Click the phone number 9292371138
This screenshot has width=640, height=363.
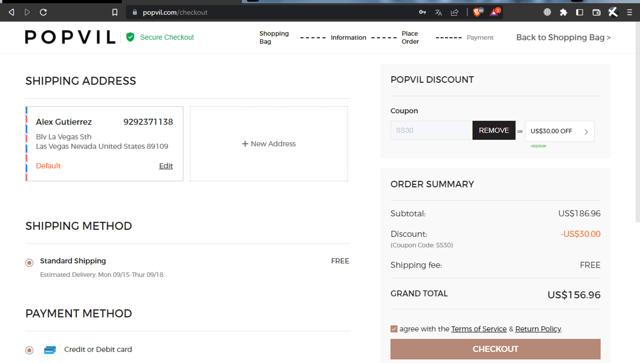click(x=148, y=122)
